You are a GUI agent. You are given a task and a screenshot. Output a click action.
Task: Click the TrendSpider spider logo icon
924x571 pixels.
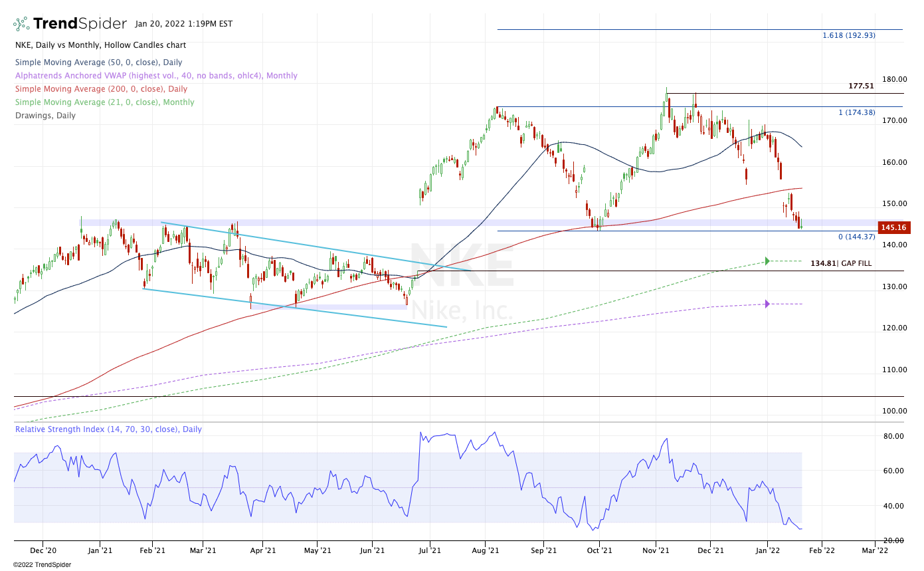point(21,24)
